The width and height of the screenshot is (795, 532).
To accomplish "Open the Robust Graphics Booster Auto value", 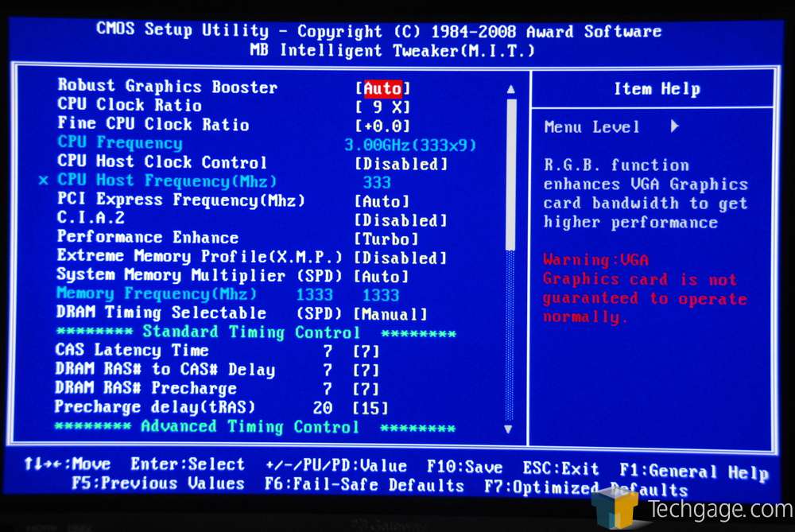I will point(383,89).
